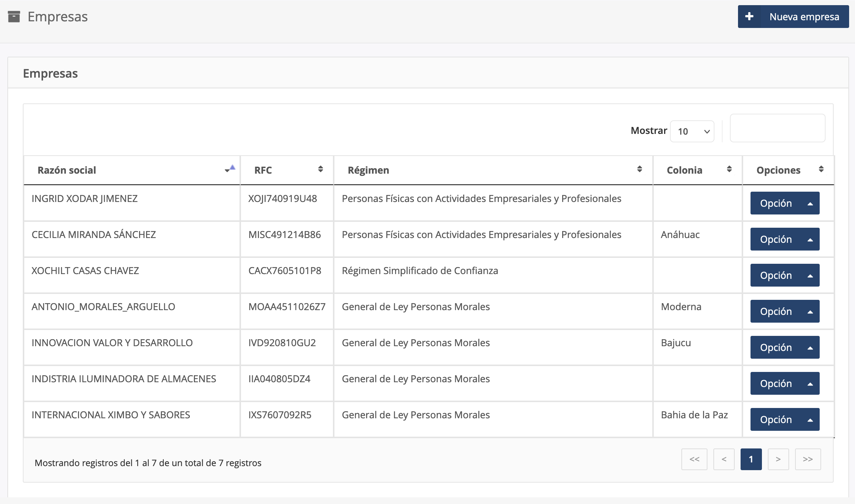Open Opción dropdown for XOCHILT CASAS CHAVEZ
The height and width of the screenshot is (504, 855).
point(785,275)
